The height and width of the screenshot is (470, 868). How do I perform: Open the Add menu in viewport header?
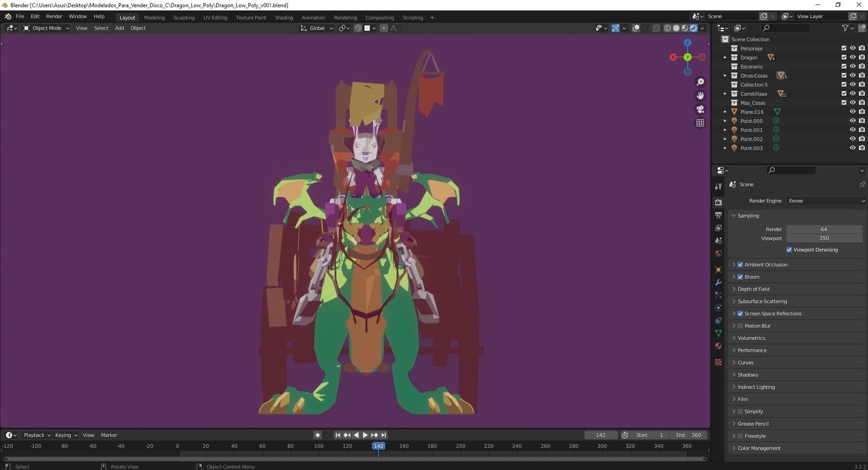pos(119,28)
